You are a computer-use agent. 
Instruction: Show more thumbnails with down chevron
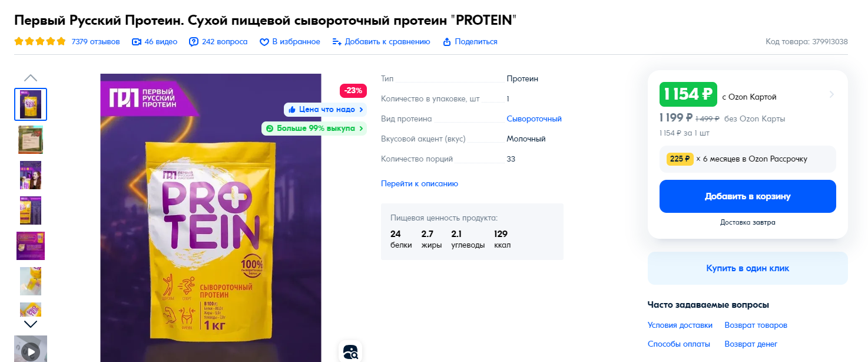(31, 324)
